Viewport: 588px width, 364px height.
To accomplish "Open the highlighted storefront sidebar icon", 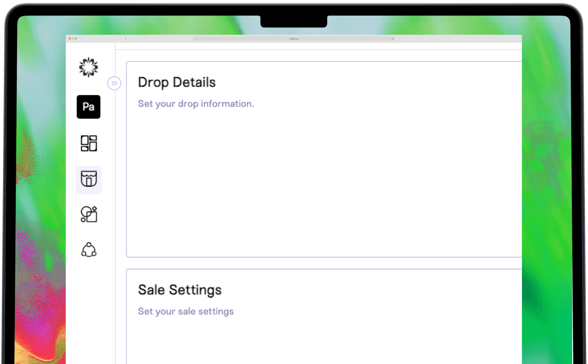I will point(89,180).
